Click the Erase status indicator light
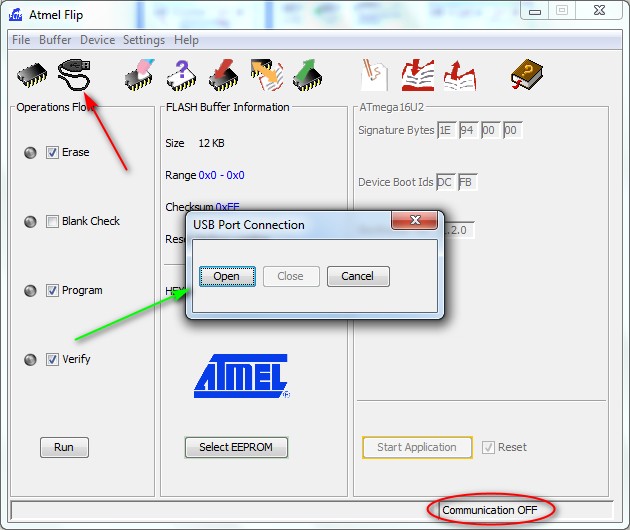This screenshot has width=630, height=530. (x=30, y=153)
